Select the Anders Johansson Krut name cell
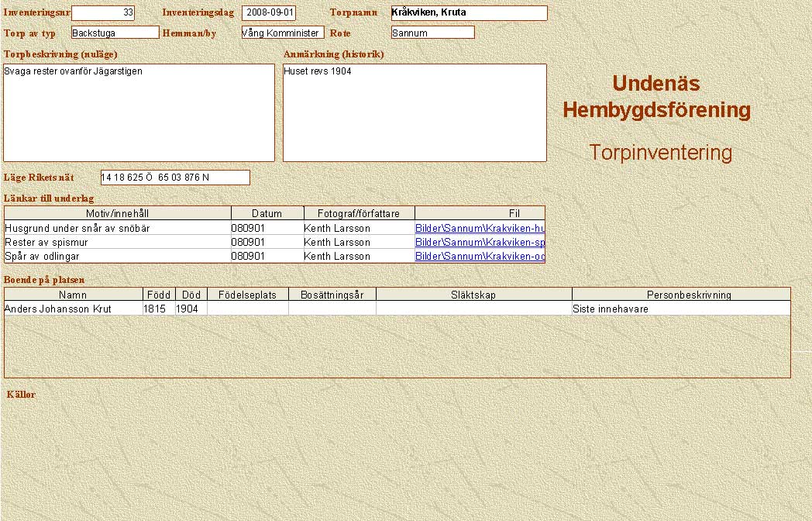This screenshot has height=521, width=812. 73,309
